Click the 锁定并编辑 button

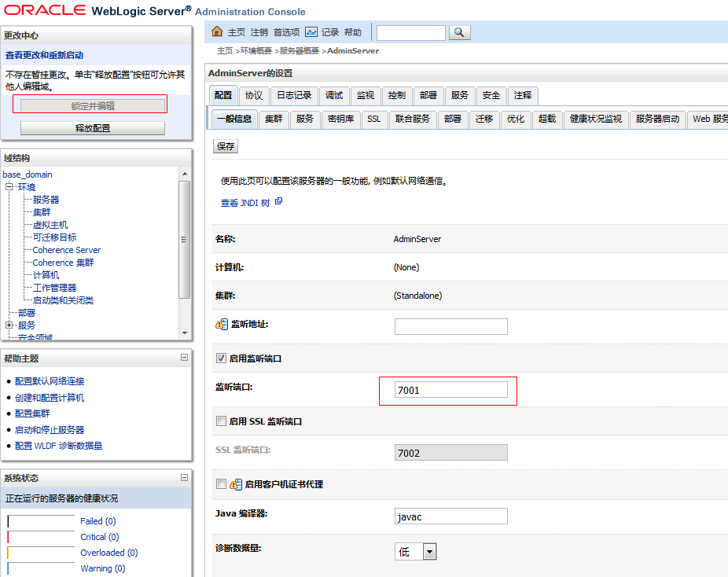pos(93,106)
